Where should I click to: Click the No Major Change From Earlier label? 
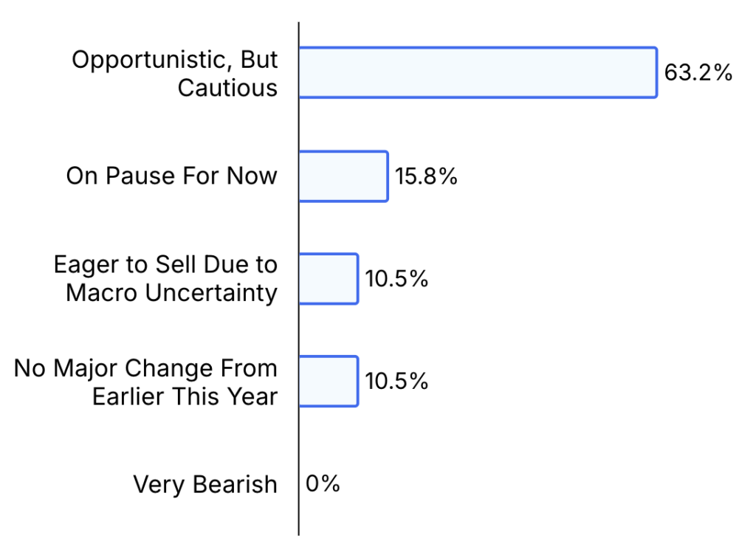(145, 382)
